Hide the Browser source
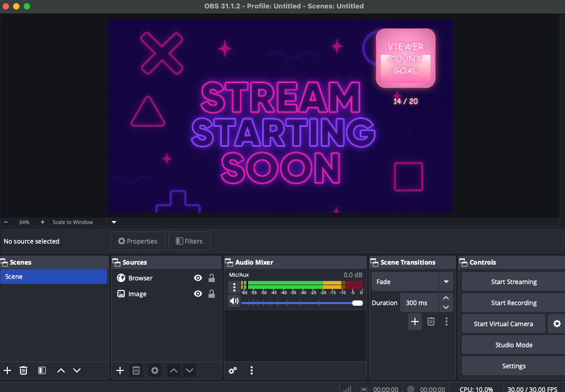The width and height of the screenshot is (565, 392). (197, 278)
